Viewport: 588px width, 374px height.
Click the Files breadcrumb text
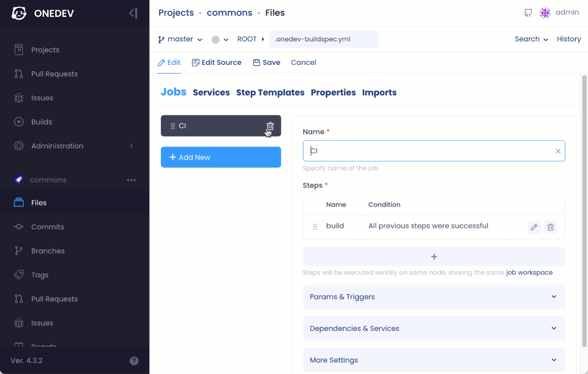(x=275, y=13)
